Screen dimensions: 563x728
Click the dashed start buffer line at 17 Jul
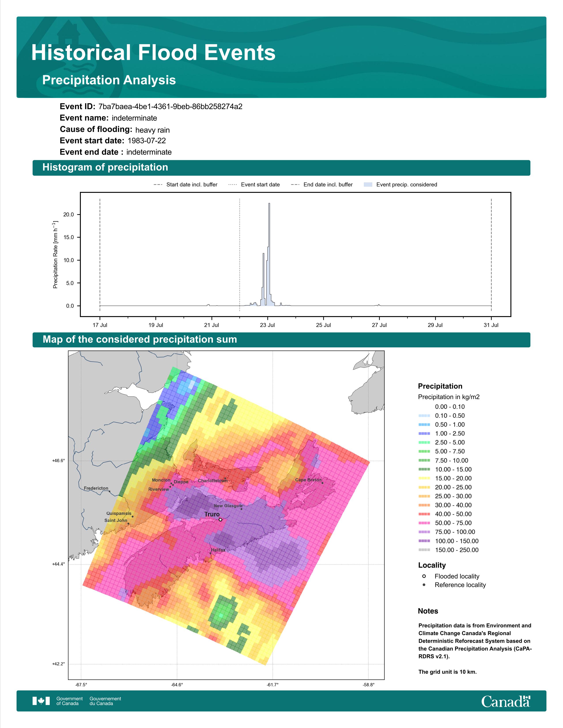coord(100,255)
